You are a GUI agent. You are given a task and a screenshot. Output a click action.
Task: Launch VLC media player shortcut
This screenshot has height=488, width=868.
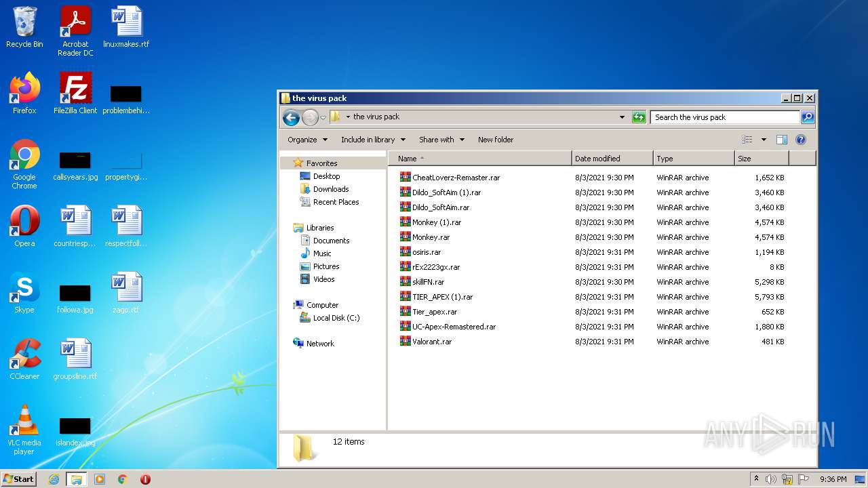(24, 430)
